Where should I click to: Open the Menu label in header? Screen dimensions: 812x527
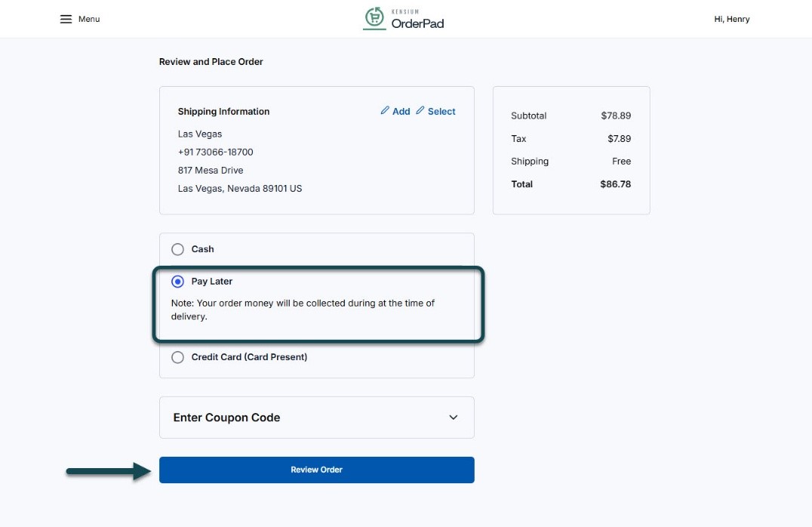(x=89, y=19)
